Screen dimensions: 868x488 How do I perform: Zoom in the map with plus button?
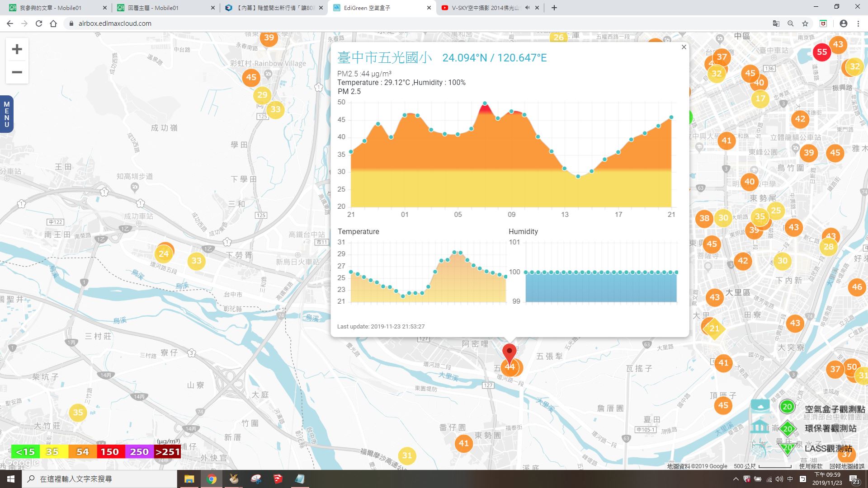[17, 49]
